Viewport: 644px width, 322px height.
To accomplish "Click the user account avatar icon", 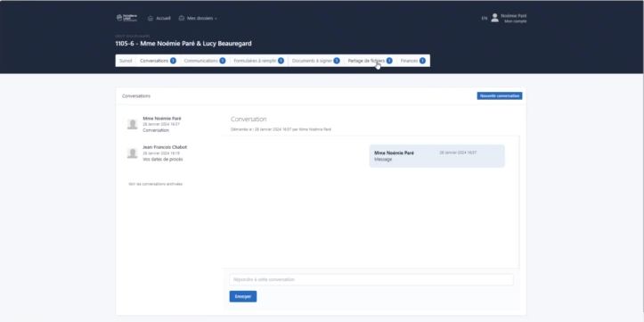I will [x=495, y=18].
